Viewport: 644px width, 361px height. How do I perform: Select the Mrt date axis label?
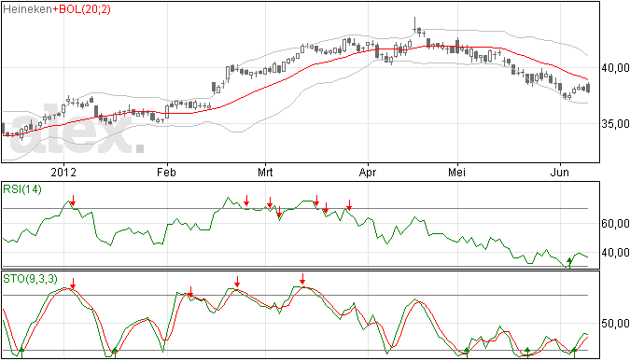click(x=265, y=172)
